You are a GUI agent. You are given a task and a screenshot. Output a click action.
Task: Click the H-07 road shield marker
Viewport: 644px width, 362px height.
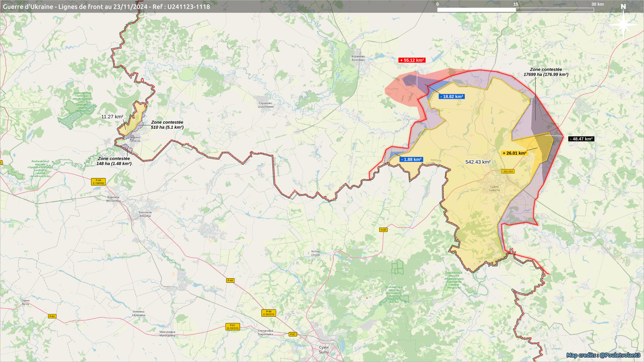383,230
